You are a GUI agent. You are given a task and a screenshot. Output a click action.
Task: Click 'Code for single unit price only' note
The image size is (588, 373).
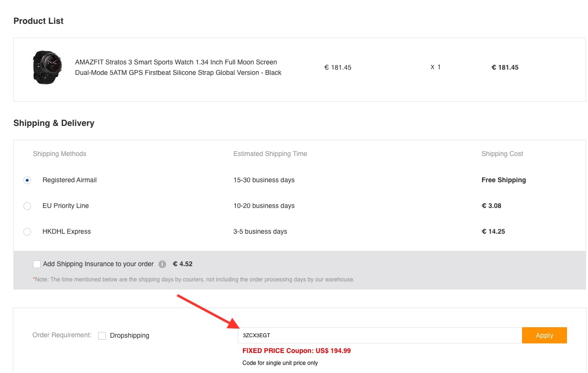pyautogui.click(x=280, y=363)
